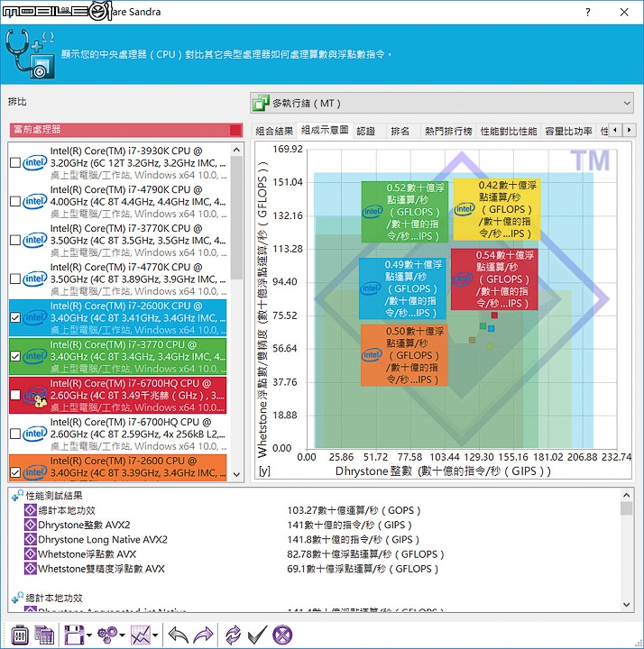Click red color swatch in 當前處理器 bar

[x=235, y=130]
